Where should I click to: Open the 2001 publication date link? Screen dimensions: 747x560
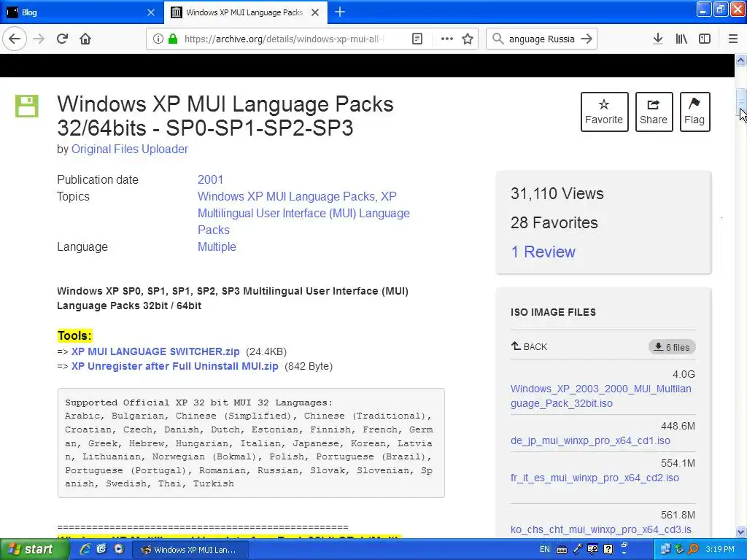(210, 179)
